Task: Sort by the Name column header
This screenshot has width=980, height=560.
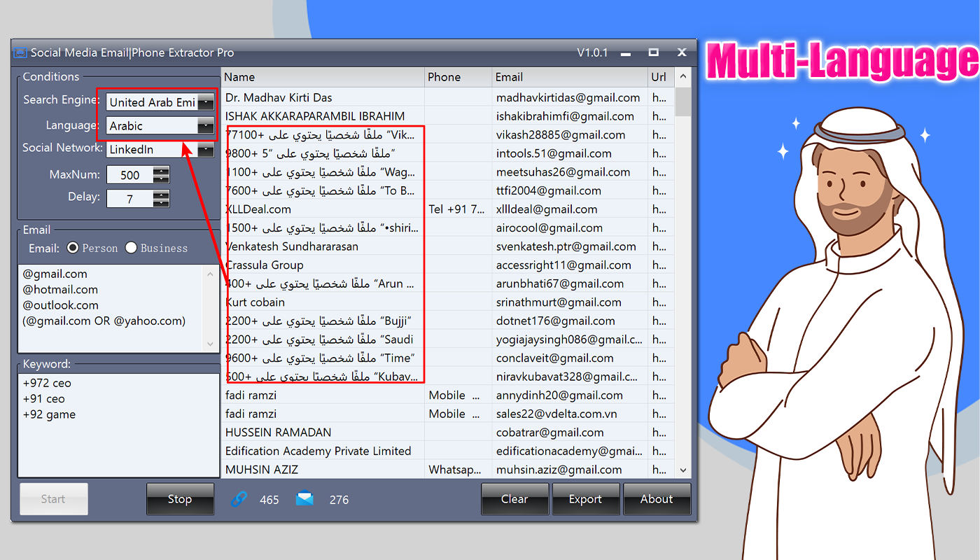Action: pos(323,77)
